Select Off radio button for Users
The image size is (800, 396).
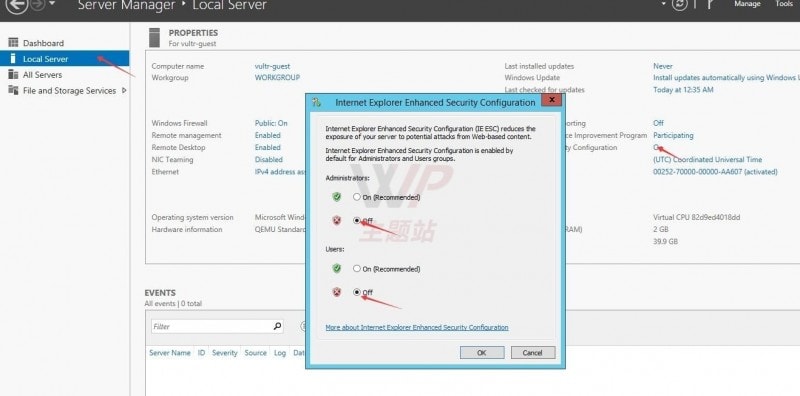click(x=357, y=292)
